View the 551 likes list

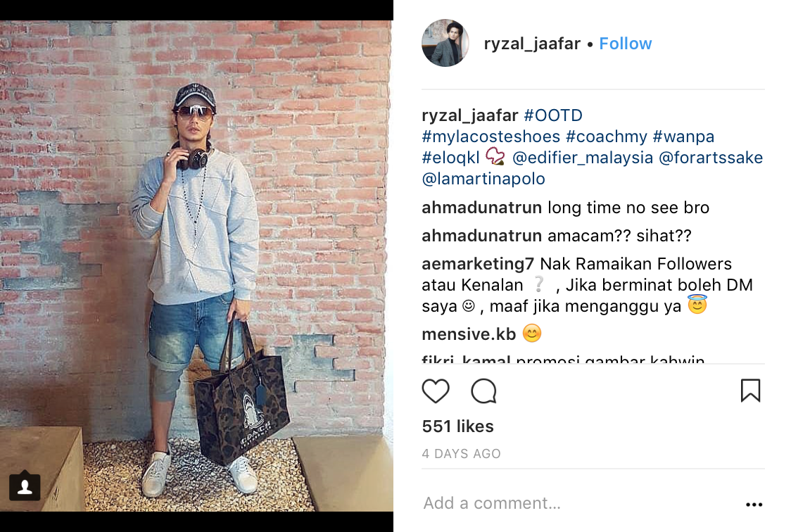[x=457, y=426]
